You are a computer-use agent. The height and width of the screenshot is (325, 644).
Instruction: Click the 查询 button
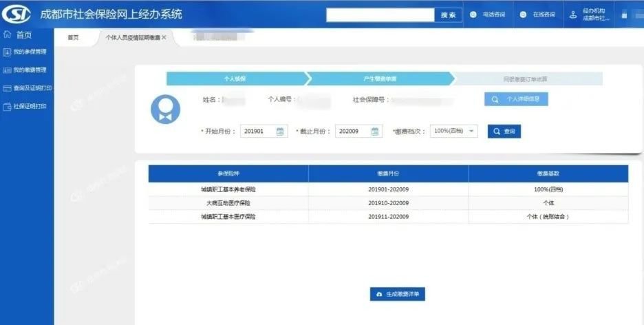pos(504,132)
